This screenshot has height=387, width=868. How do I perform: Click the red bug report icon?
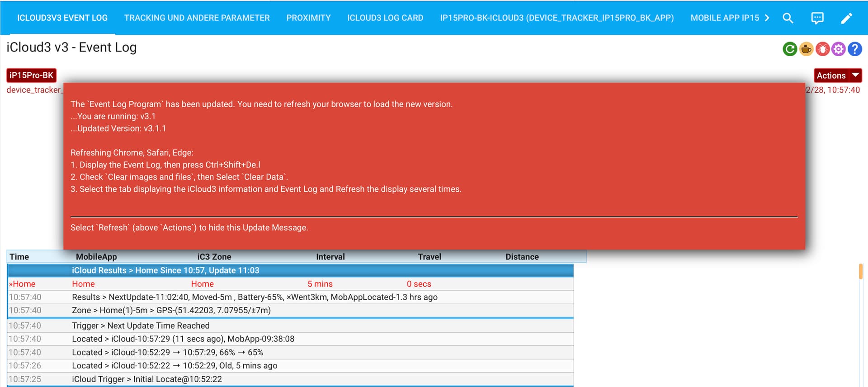pyautogui.click(x=822, y=49)
